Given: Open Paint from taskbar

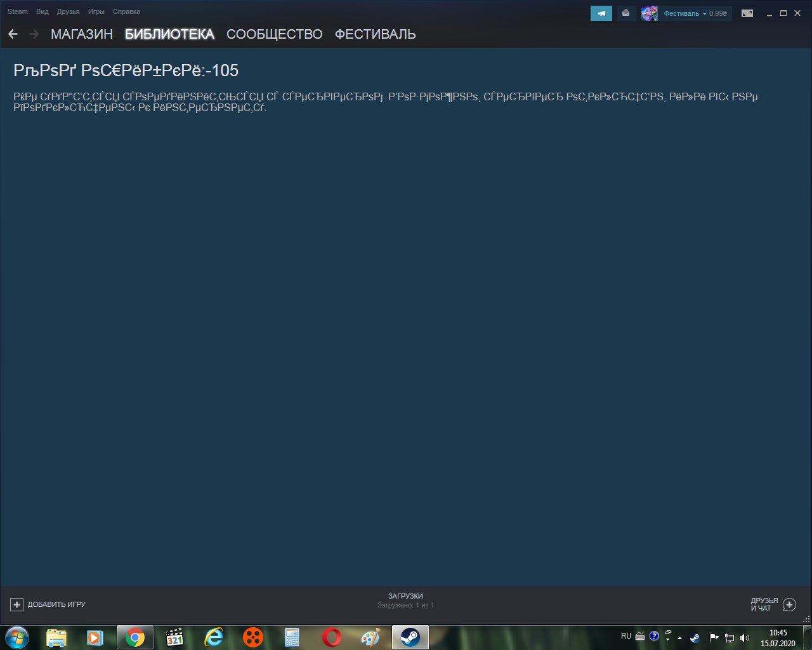Looking at the screenshot, I should (x=370, y=637).
